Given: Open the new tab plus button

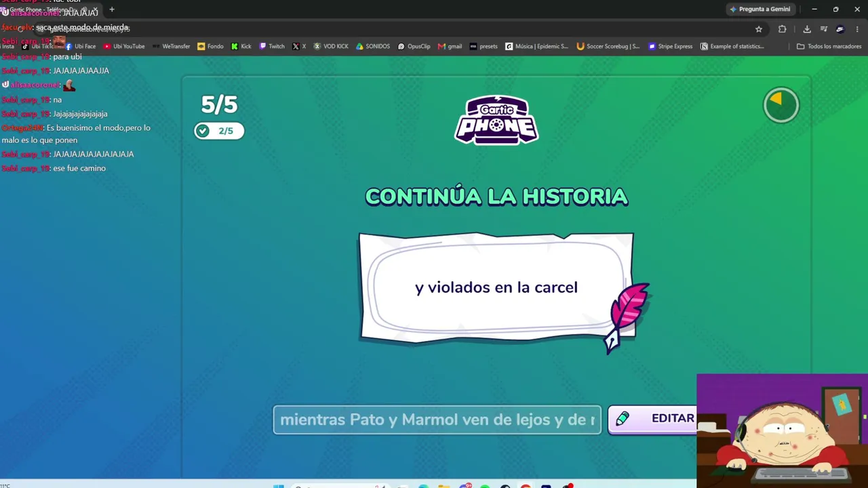Looking at the screenshot, I should 112,9.
